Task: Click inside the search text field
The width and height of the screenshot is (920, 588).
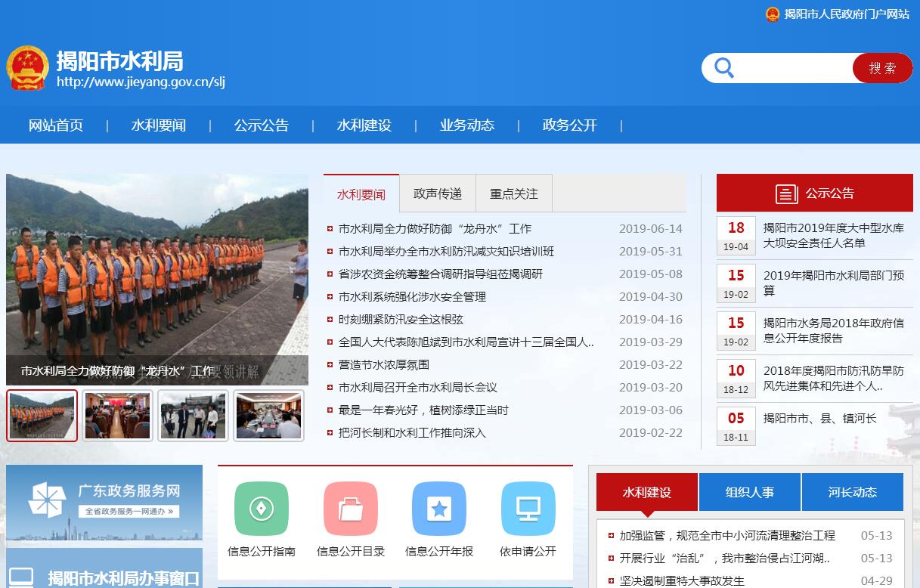Action: [794, 68]
